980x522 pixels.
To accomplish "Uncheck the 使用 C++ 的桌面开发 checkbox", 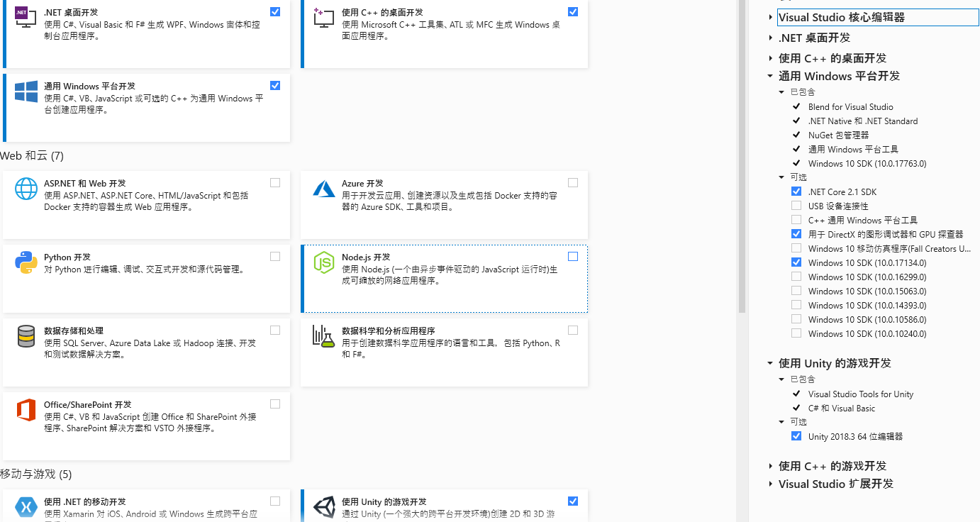I will (x=573, y=12).
